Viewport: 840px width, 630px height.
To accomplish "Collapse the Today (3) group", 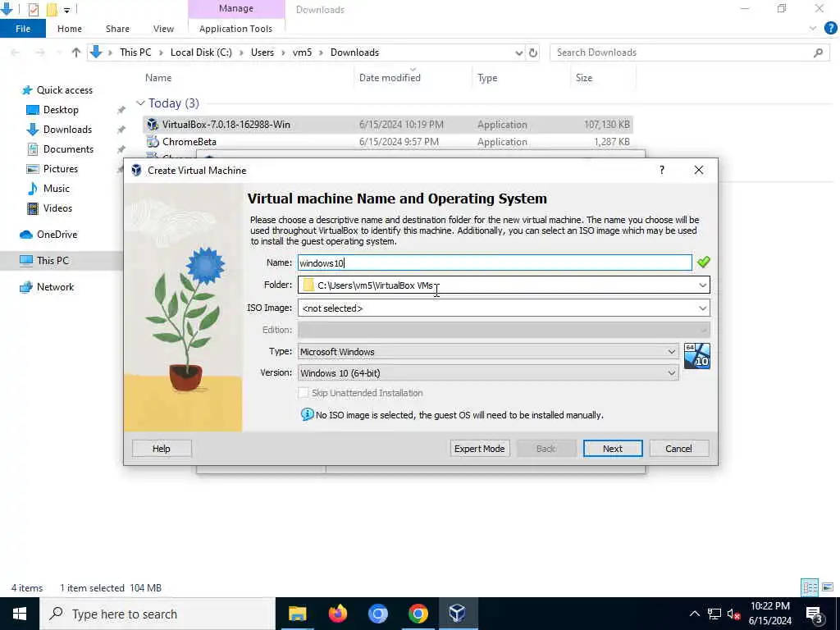I will pyautogui.click(x=140, y=103).
